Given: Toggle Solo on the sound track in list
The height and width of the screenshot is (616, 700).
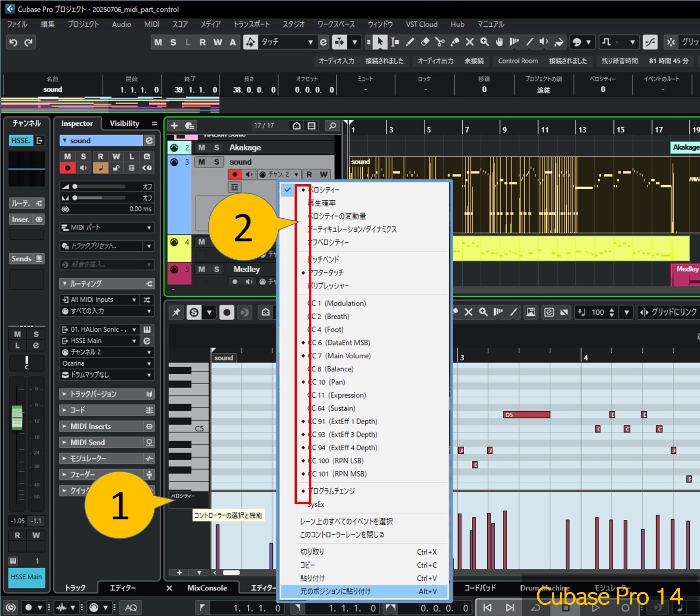Looking at the screenshot, I should point(217,162).
